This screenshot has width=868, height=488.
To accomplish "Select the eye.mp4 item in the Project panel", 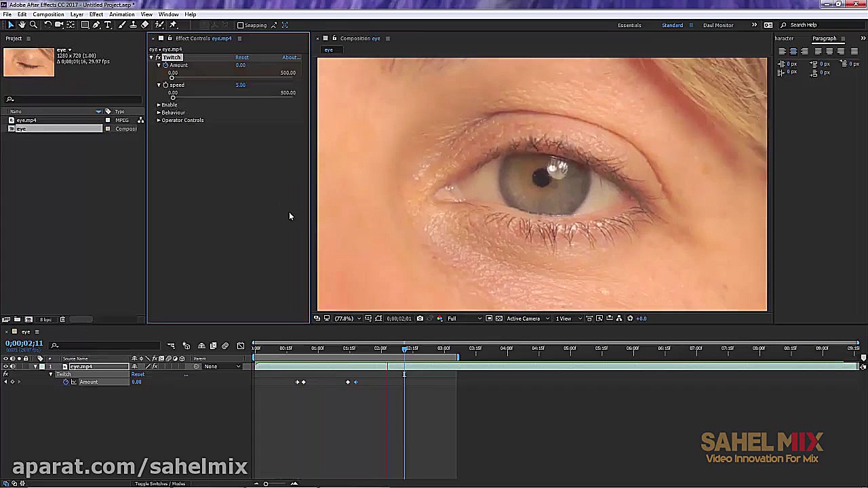I will [x=27, y=120].
